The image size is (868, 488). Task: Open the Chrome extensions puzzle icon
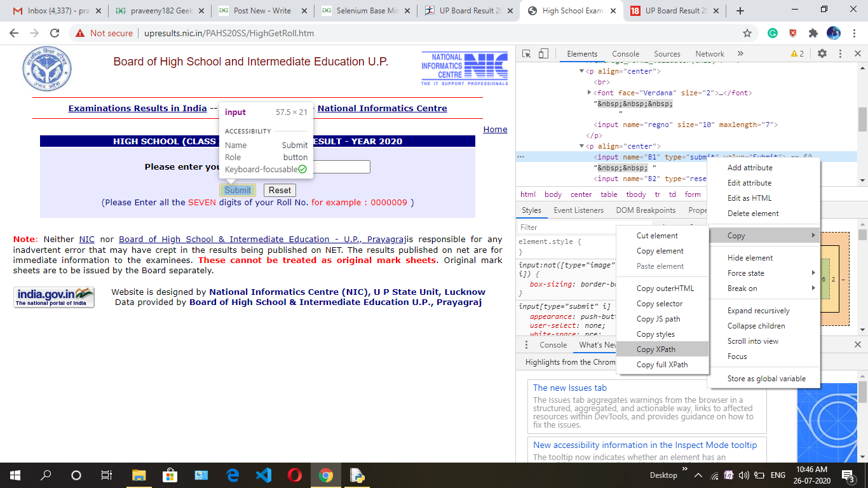(x=813, y=33)
